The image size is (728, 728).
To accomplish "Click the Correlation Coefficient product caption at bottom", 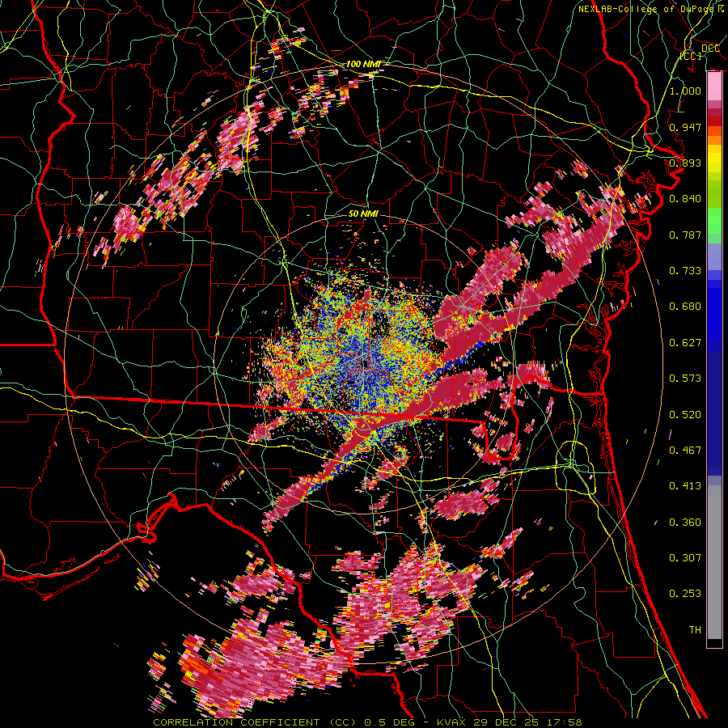I will pyautogui.click(x=367, y=722).
